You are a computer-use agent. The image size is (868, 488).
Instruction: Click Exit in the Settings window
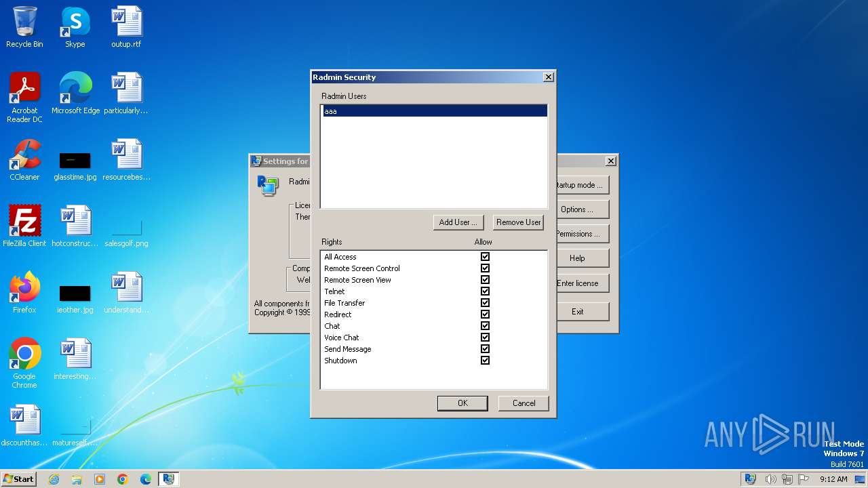(583, 312)
